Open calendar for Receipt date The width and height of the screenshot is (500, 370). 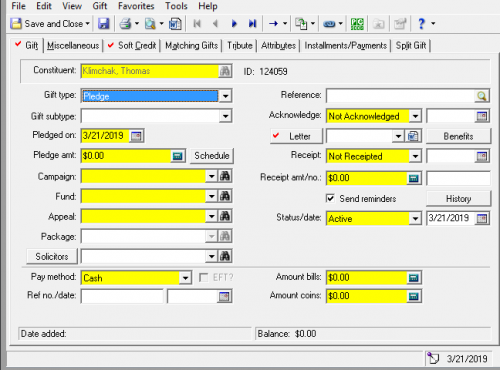(x=482, y=156)
